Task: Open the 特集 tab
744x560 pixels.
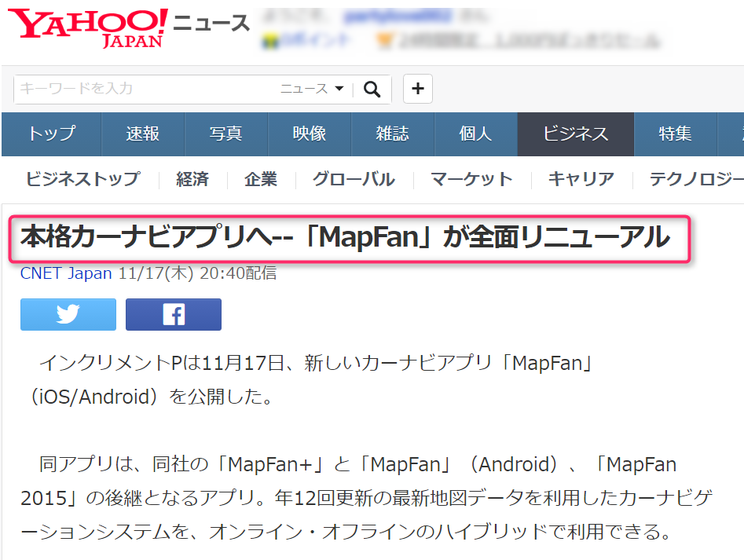Action: point(675,134)
